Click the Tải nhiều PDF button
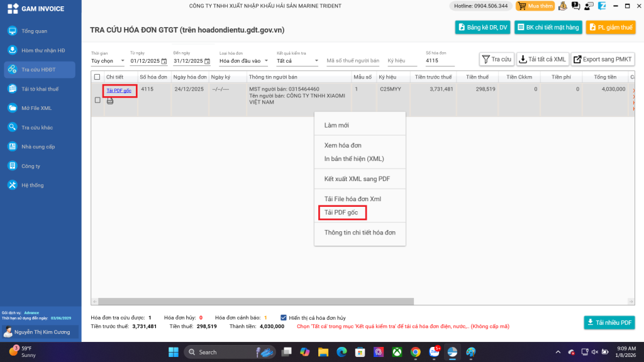The height and width of the screenshot is (362, 644). [x=609, y=322]
